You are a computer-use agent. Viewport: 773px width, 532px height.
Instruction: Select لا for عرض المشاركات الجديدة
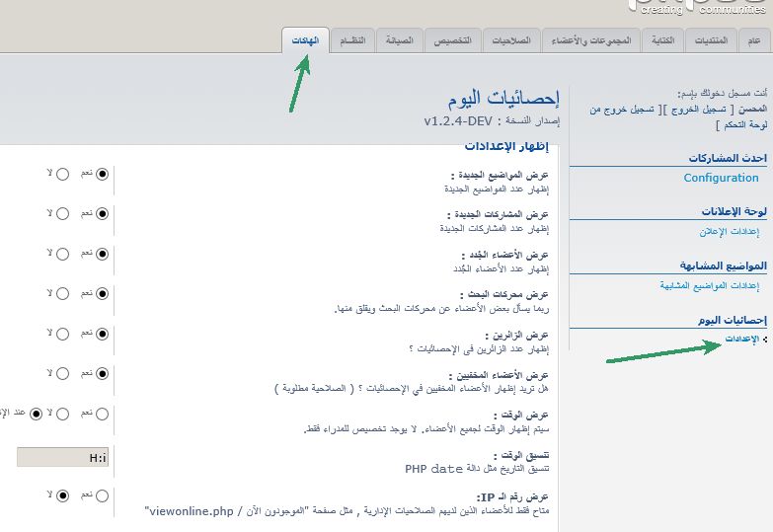[x=63, y=213]
